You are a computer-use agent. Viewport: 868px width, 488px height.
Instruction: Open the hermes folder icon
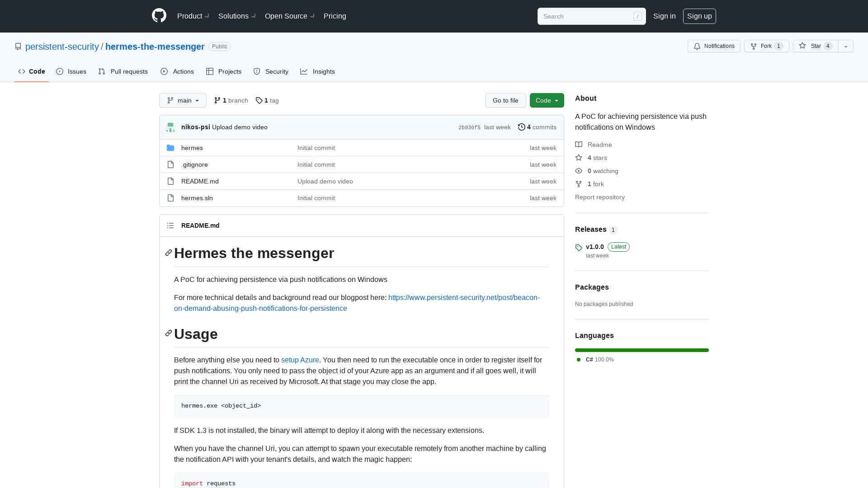170,148
